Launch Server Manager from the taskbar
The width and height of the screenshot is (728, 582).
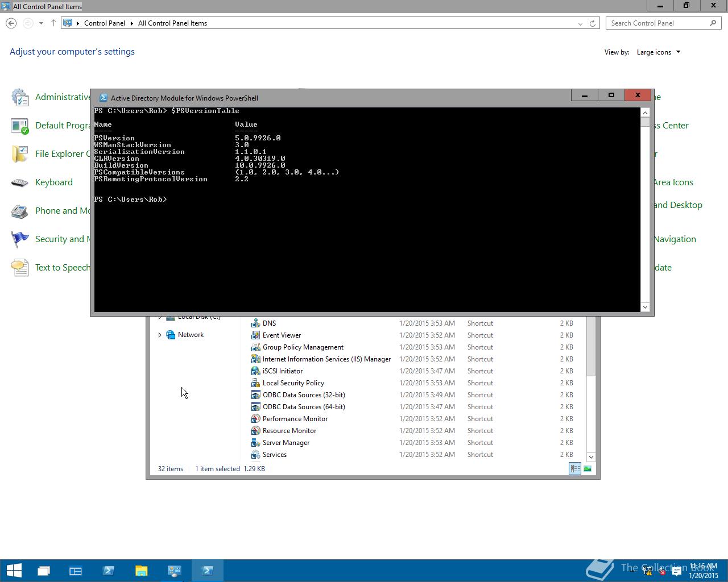(76, 571)
